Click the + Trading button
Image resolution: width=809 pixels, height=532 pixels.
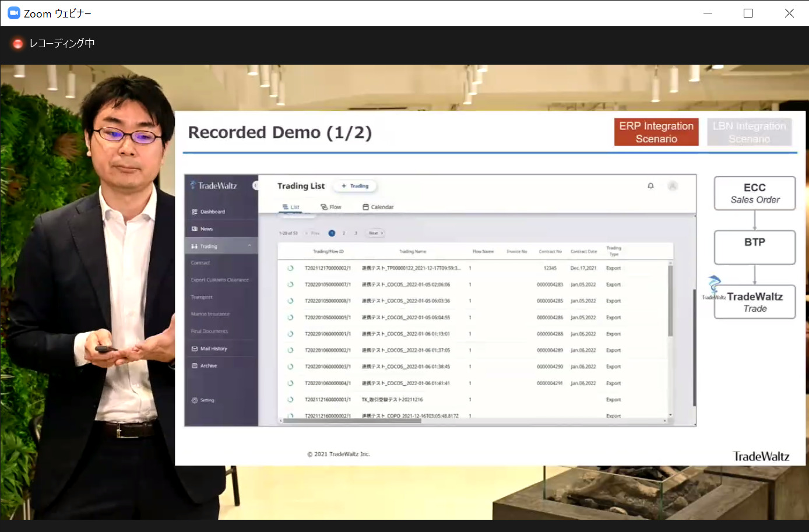pos(355,186)
